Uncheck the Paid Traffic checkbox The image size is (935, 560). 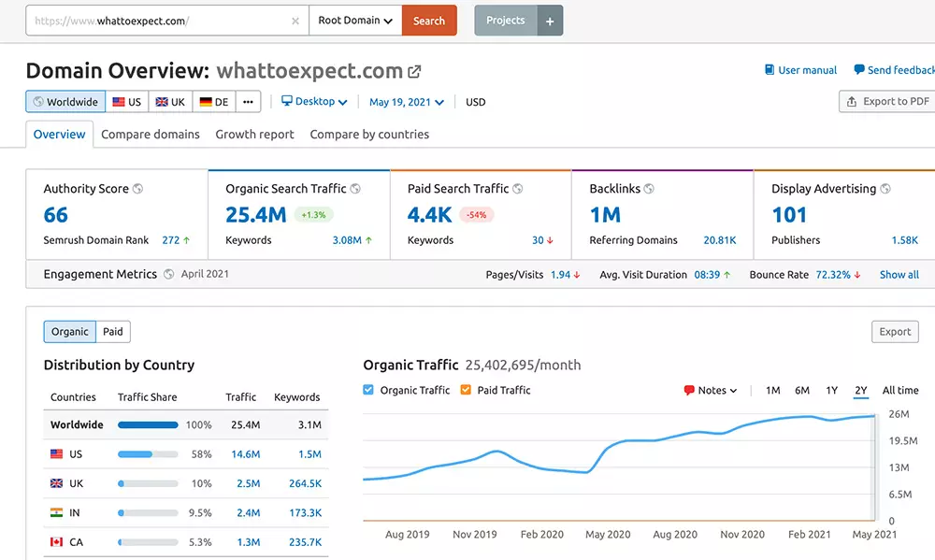(466, 390)
